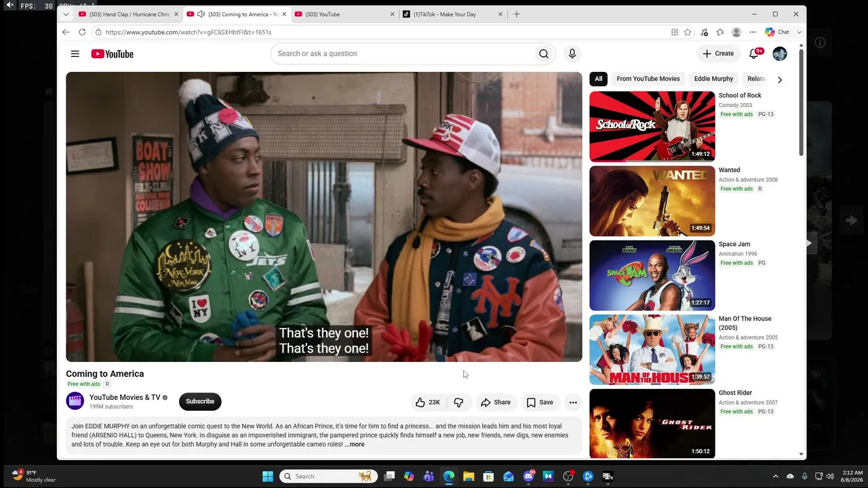The image size is (868, 488).
Task: Add page to favorites star icon
Action: pos(688,32)
